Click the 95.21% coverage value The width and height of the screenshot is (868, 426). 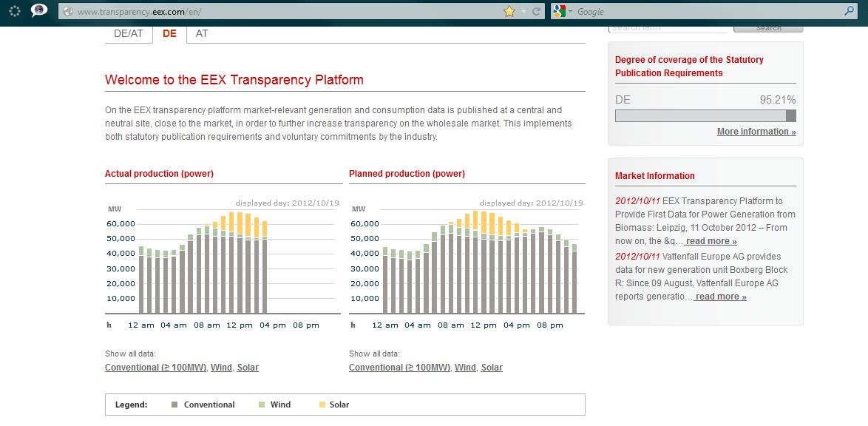(x=778, y=101)
